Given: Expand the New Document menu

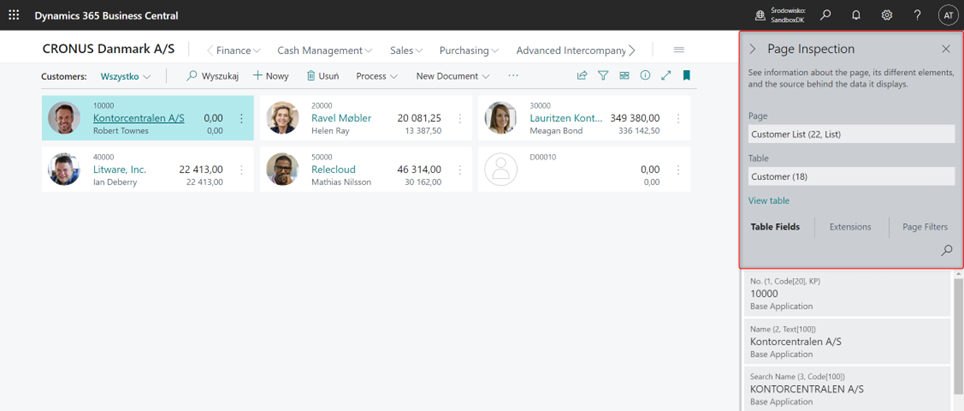Looking at the screenshot, I should pos(453,76).
